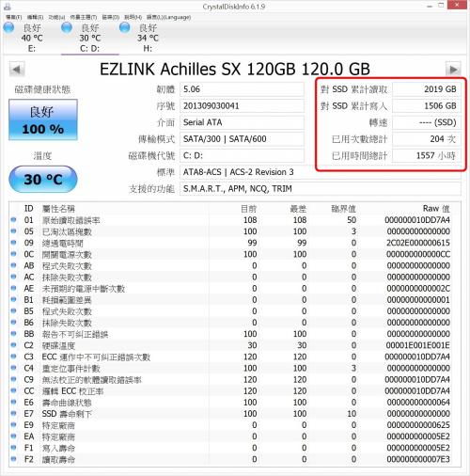The height and width of the screenshot is (476, 470).
Task: Select the E: drive tab at 40 °C
Action: pyautogui.click(x=31, y=38)
